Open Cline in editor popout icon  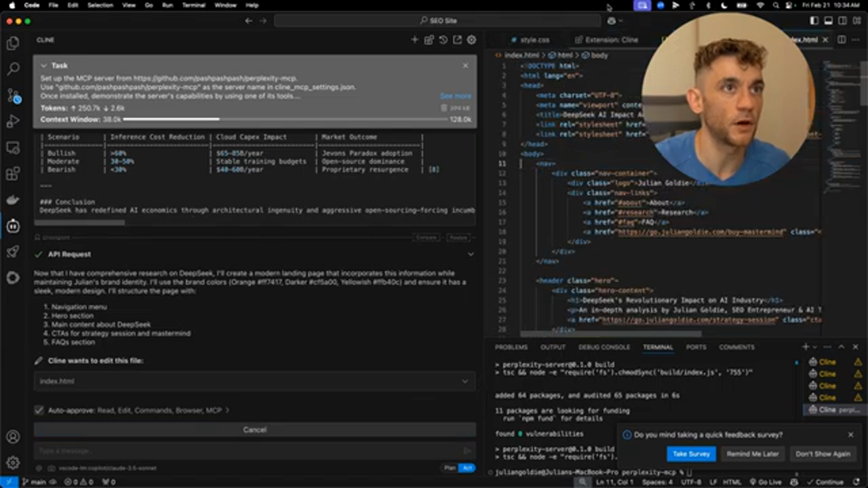(457, 40)
